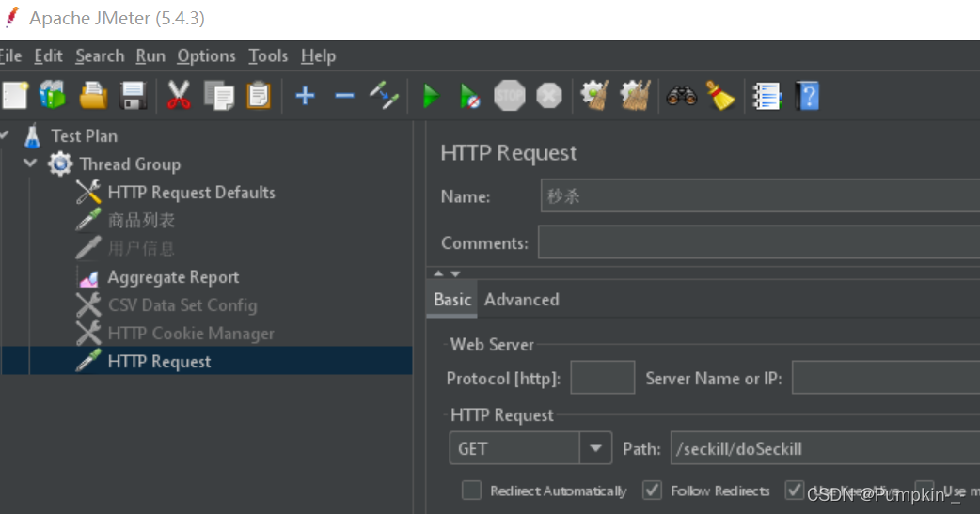This screenshot has height=514, width=980.
Task: Click the Clear All double broom icon
Action: (635, 96)
